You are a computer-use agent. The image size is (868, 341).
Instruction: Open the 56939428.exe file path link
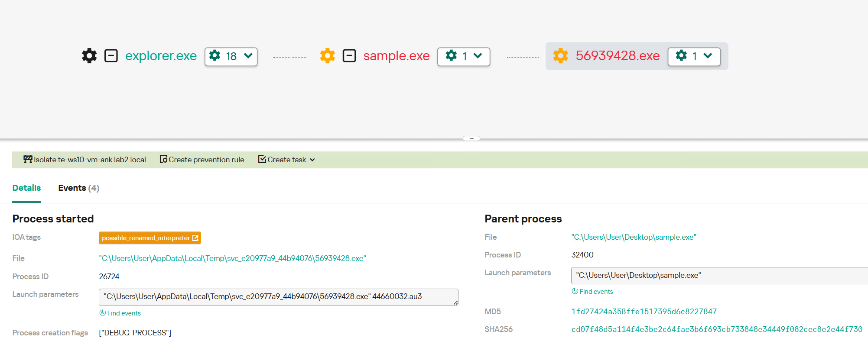point(233,258)
